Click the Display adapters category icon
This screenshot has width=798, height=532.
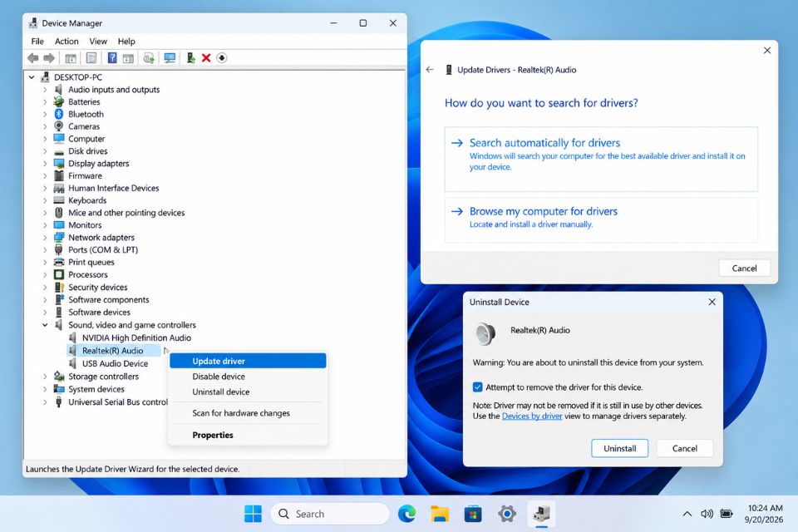pyautogui.click(x=59, y=164)
